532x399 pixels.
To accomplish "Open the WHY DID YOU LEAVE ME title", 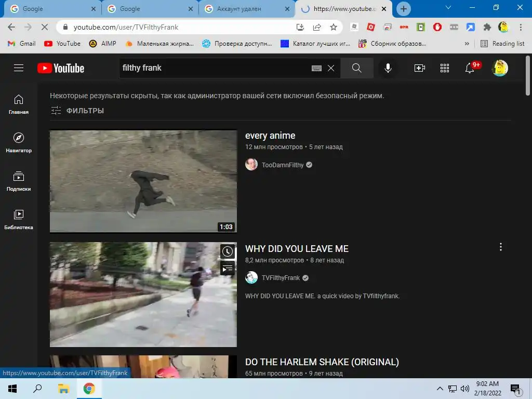I will [297, 249].
